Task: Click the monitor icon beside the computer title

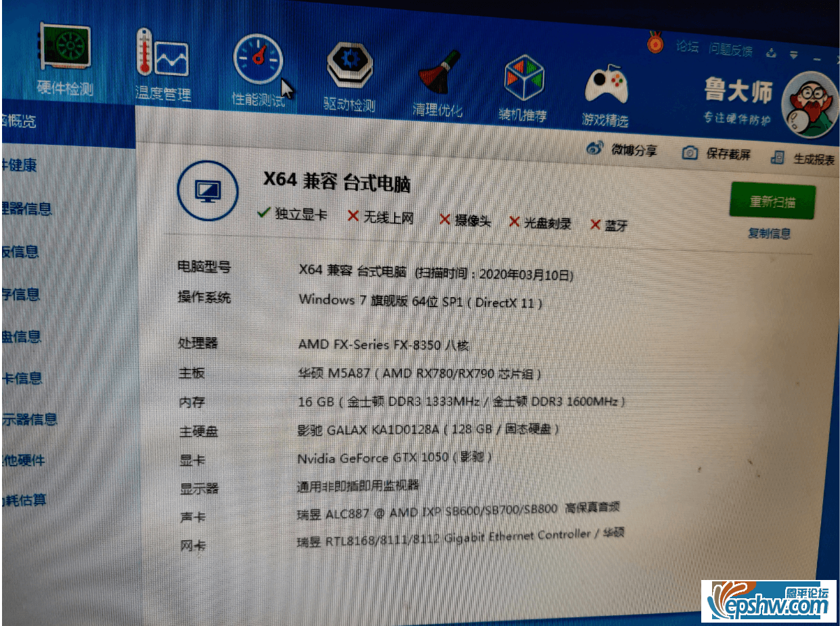Action: (207, 192)
